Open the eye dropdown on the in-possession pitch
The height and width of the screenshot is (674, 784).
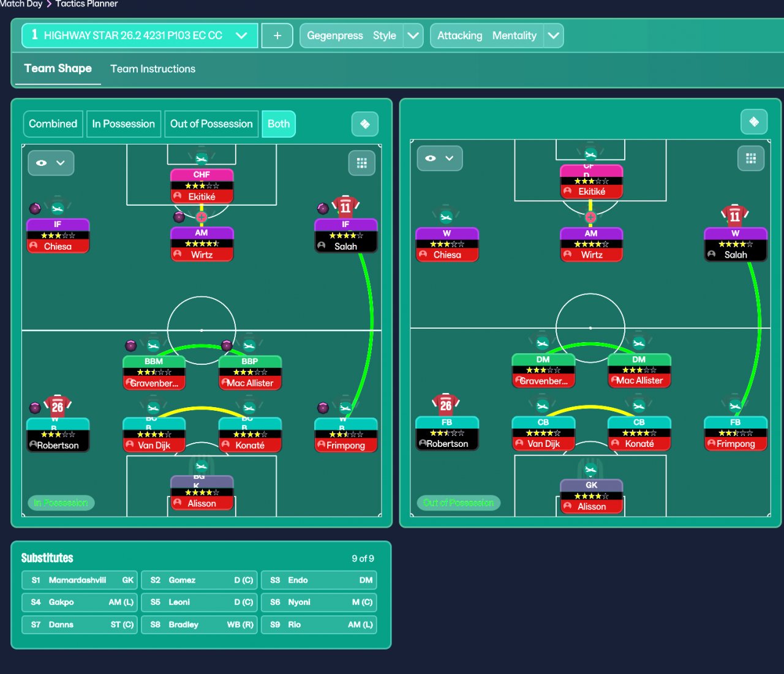point(51,163)
